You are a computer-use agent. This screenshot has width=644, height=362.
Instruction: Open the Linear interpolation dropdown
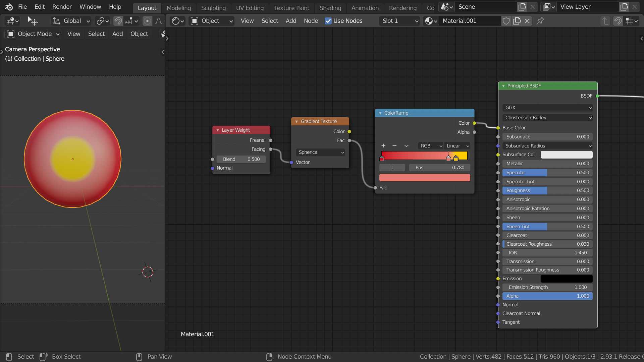coord(457,146)
